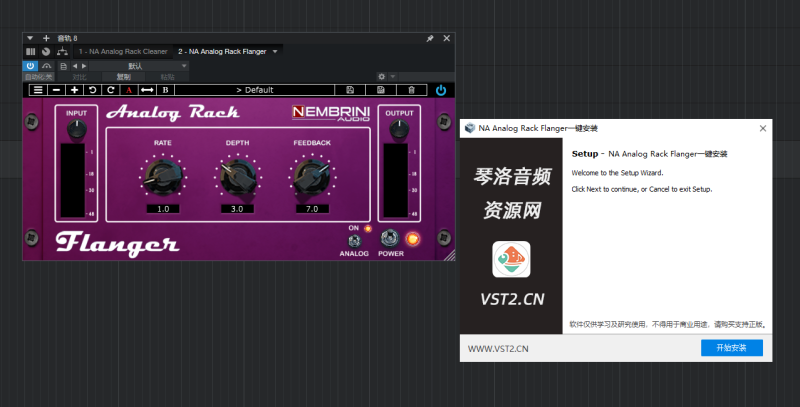Expand dropdown next to NA Analog Rack Flanger
The width and height of the screenshot is (800, 407).
[x=275, y=51]
